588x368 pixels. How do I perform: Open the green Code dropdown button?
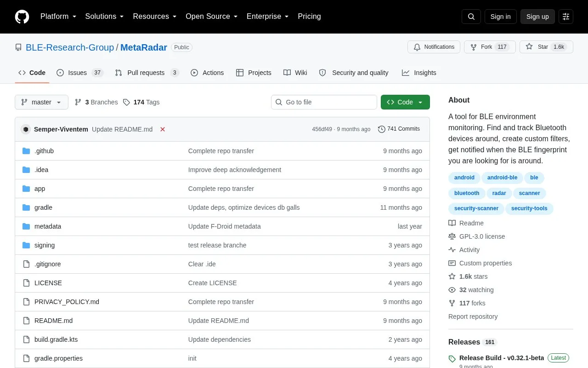[x=405, y=102]
